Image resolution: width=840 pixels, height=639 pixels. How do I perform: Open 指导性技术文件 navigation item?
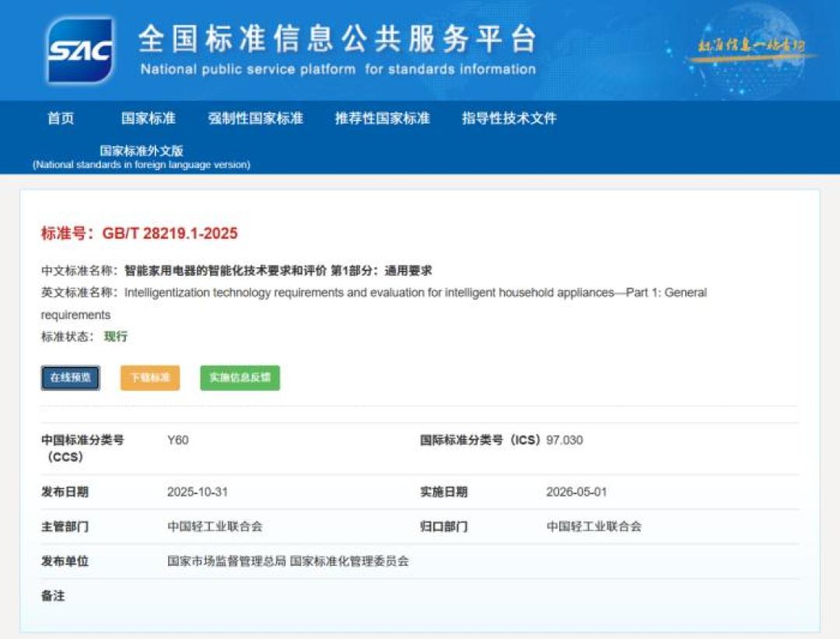[x=509, y=118]
